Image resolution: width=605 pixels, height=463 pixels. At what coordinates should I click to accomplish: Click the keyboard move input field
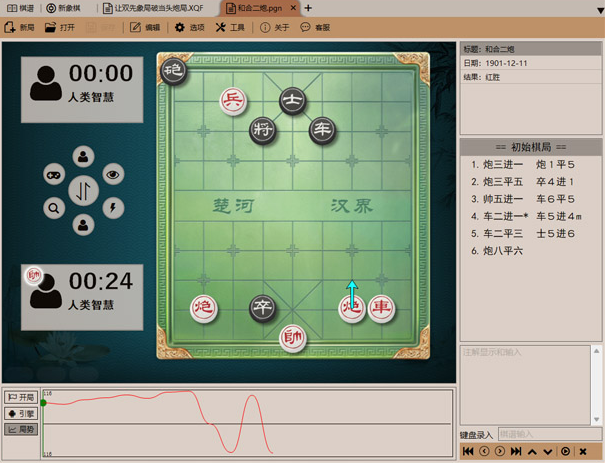coord(535,434)
